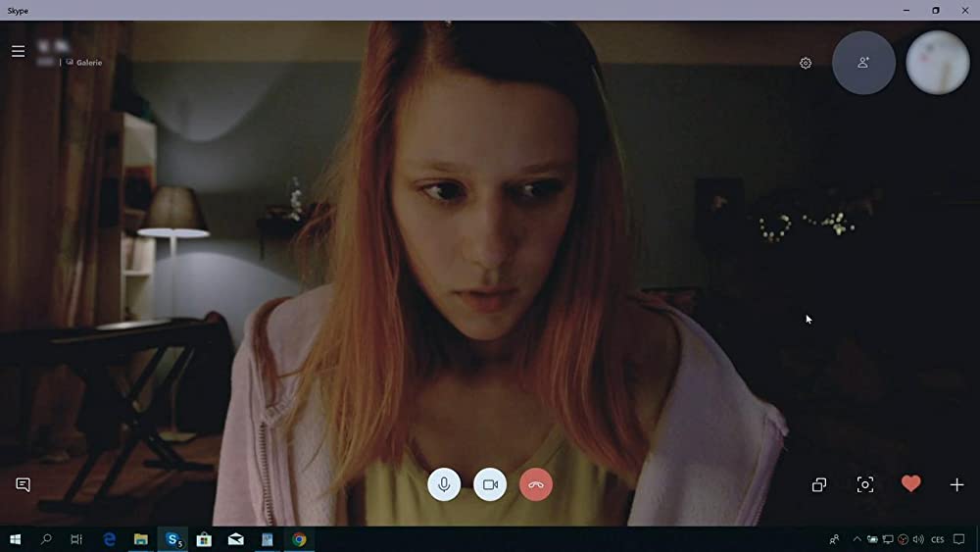This screenshot has height=552, width=980.
Task: Show hidden system tray icons
Action: pyautogui.click(x=857, y=539)
